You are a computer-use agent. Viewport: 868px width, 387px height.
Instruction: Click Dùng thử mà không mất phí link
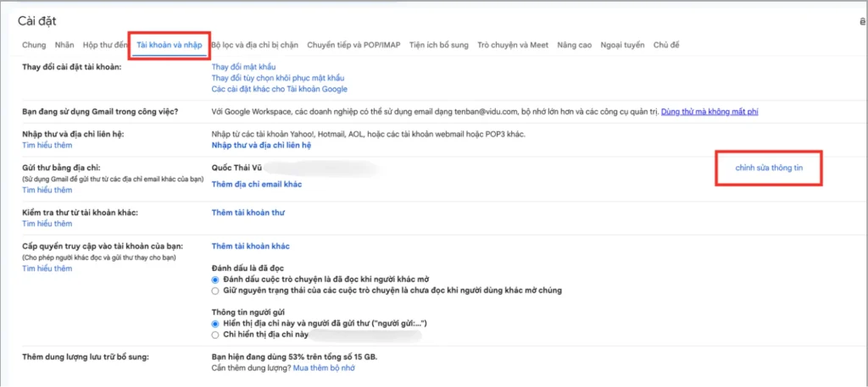click(x=709, y=112)
